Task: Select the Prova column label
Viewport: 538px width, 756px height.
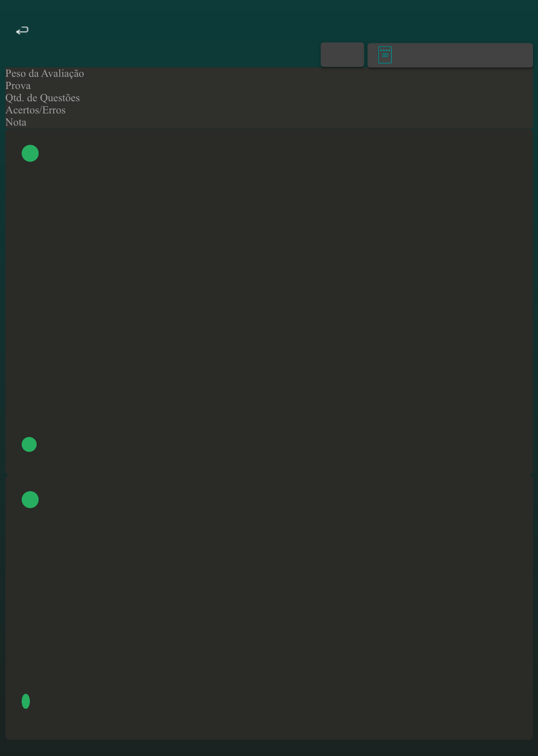Action: point(18,85)
